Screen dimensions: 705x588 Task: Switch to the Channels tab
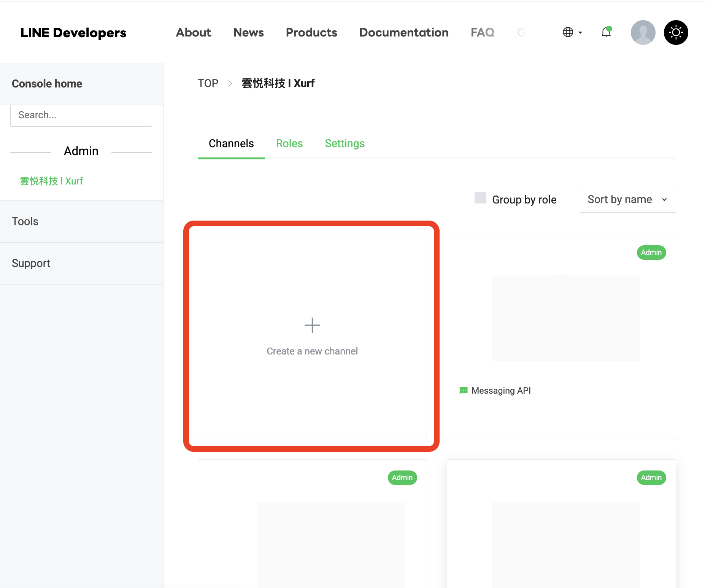(231, 143)
